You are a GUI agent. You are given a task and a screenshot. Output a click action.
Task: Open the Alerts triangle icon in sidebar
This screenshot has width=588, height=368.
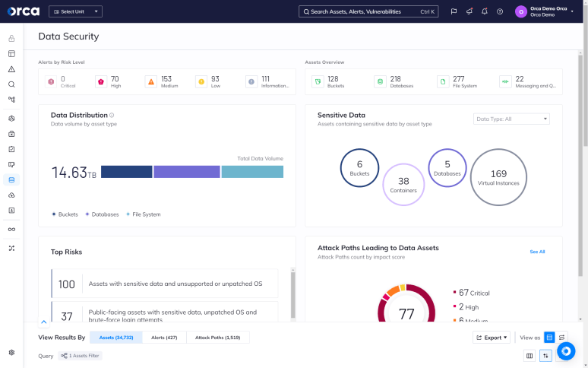[11, 69]
